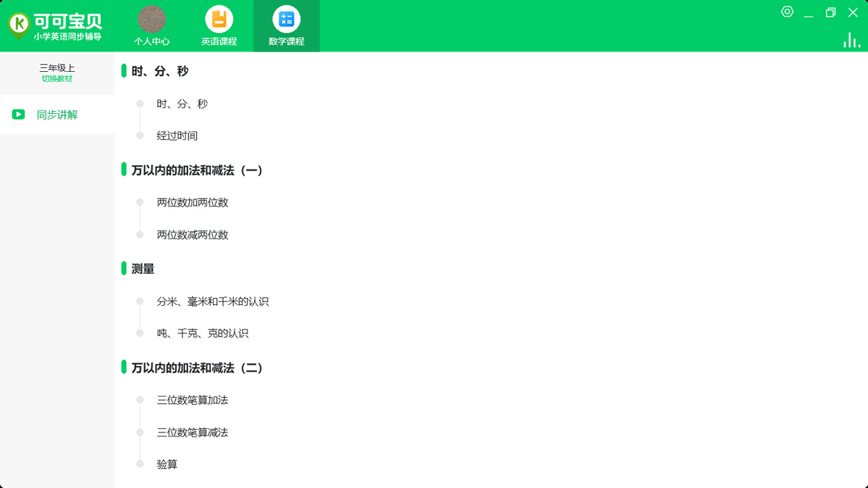Click the play icon beside 同步讲解
The height and width of the screenshot is (488, 868).
click(18, 114)
